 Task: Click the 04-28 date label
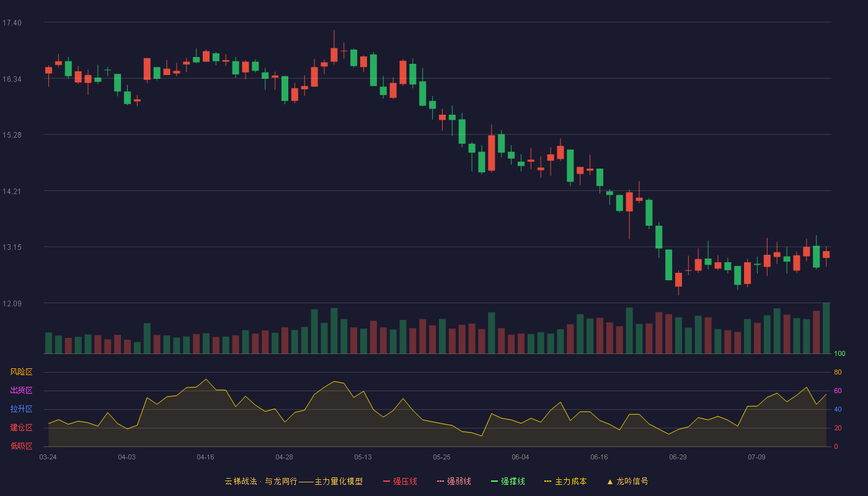pos(284,457)
